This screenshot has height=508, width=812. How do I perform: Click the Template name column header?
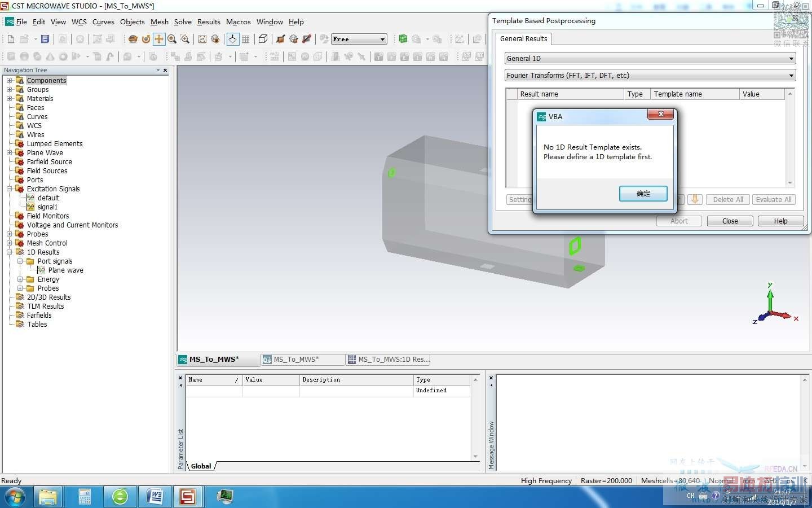(x=695, y=94)
